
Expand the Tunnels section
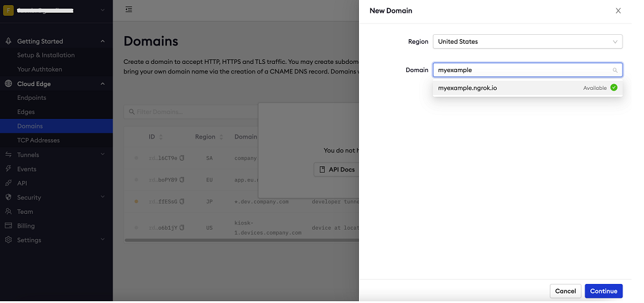click(x=102, y=154)
